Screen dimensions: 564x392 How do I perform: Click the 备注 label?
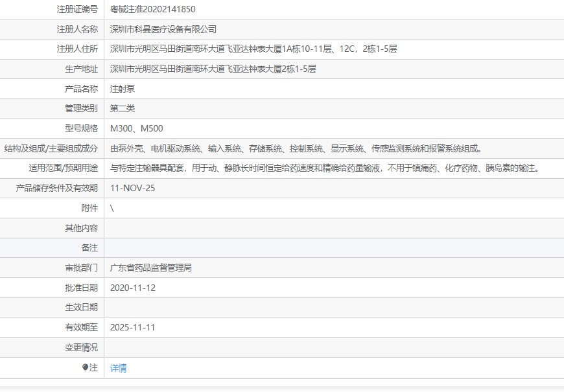tap(89, 248)
